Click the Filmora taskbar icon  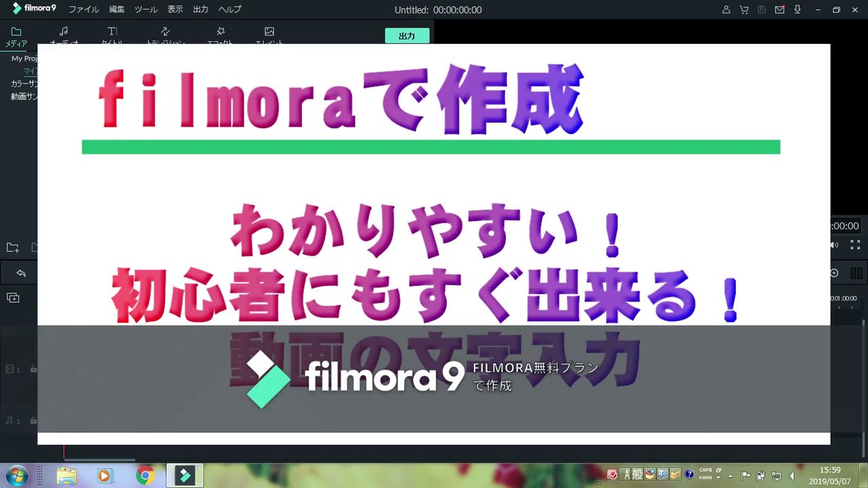click(x=184, y=476)
